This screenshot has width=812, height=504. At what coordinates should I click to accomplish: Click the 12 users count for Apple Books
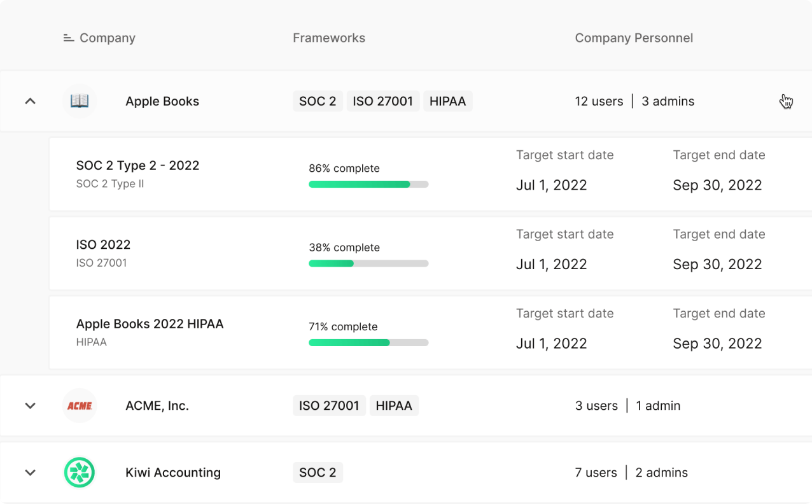pos(599,101)
